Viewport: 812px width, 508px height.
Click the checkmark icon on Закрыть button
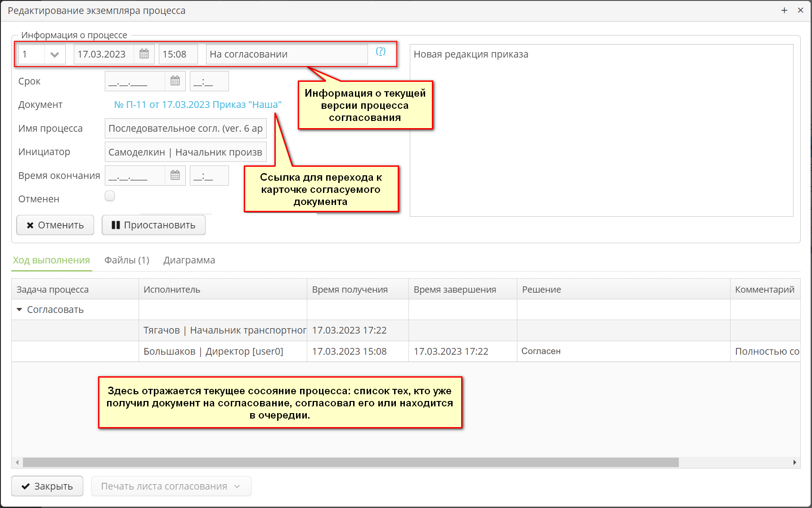click(x=26, y=486)
